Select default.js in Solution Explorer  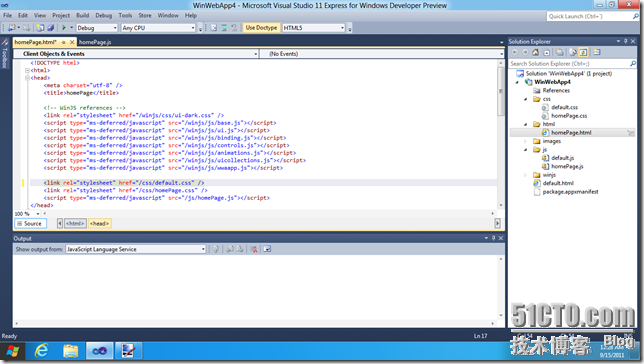click(x=563, y=158)
